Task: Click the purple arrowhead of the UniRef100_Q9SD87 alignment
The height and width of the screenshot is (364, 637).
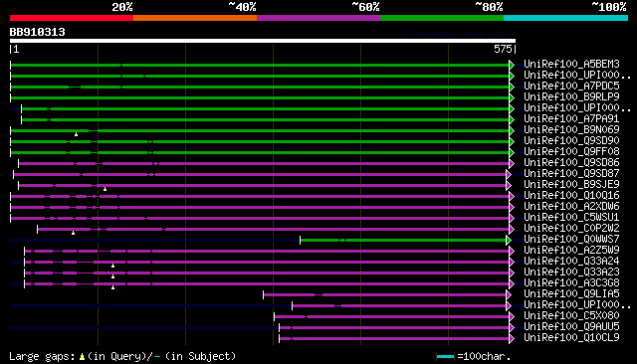Action: (509, 174)
